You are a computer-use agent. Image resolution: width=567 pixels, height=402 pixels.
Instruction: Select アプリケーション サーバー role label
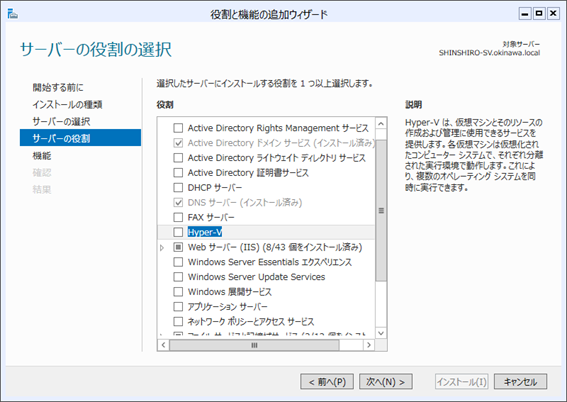(227, 307)
